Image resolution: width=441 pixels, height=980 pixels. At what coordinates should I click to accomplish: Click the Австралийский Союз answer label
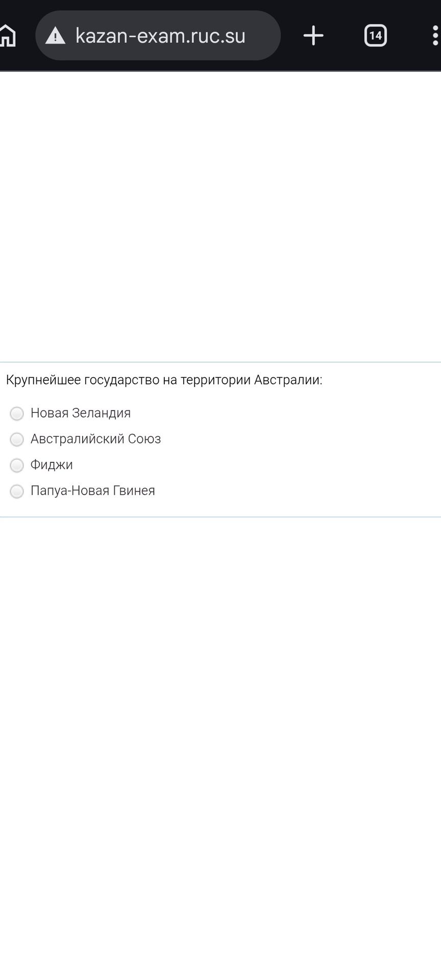coord(95,439)
